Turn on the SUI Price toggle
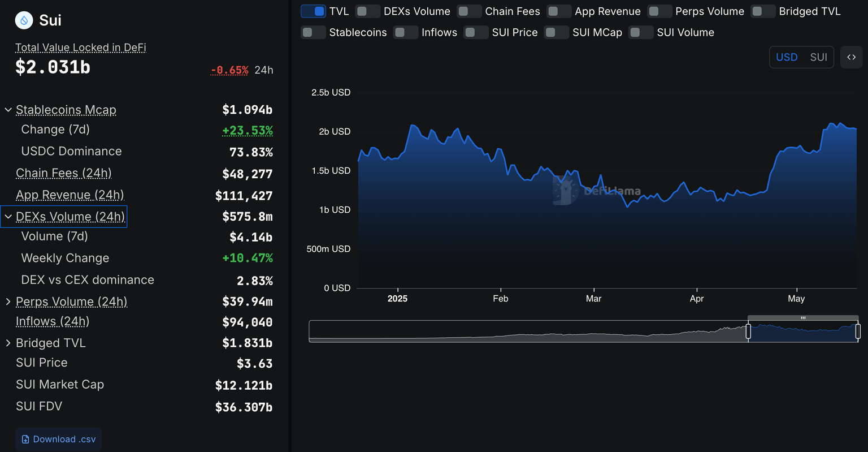Image resolution: width=868 pixels, height=452 pixels. (x=476, y=32)
